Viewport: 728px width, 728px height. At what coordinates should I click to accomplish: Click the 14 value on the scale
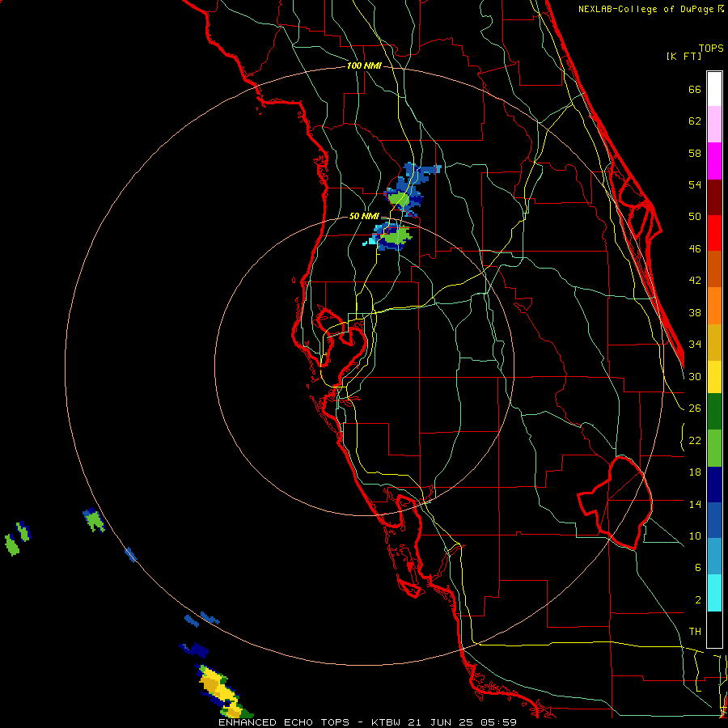(x=695, y=504)
